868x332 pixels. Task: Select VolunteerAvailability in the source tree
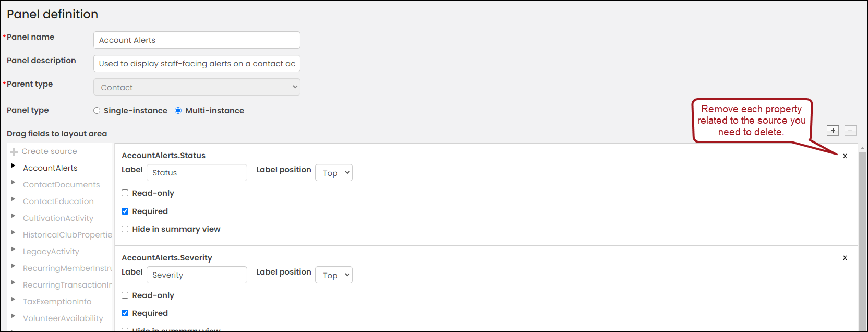click(x=63, y=318)
